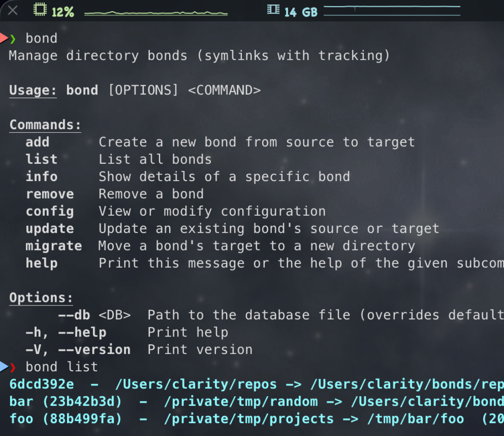Click the 'bond list' command text
The width and height of the screenshot is (504, 436).
tap(61, 367)
